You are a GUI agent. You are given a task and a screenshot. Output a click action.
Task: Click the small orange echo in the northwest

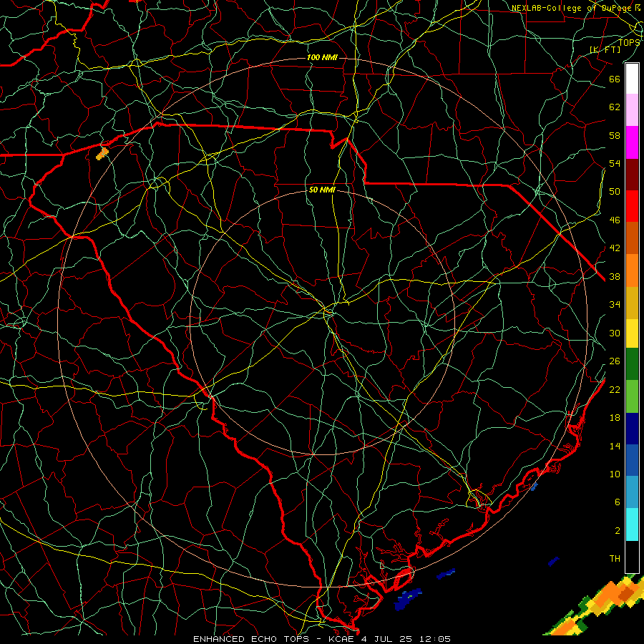[x=102, y=154]
